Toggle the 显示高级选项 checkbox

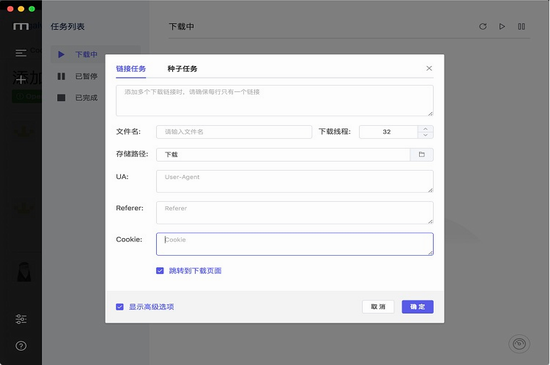pos(120,307)
